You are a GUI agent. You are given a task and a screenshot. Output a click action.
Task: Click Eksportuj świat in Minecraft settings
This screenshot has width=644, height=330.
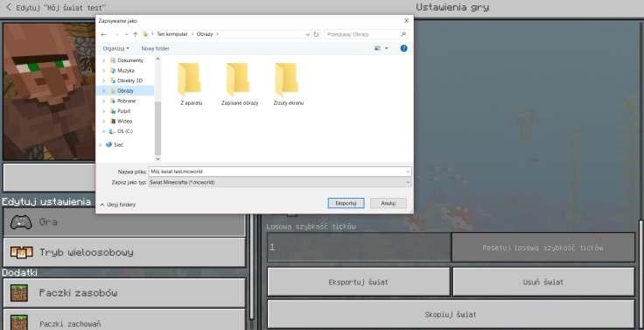coord(359,282)
